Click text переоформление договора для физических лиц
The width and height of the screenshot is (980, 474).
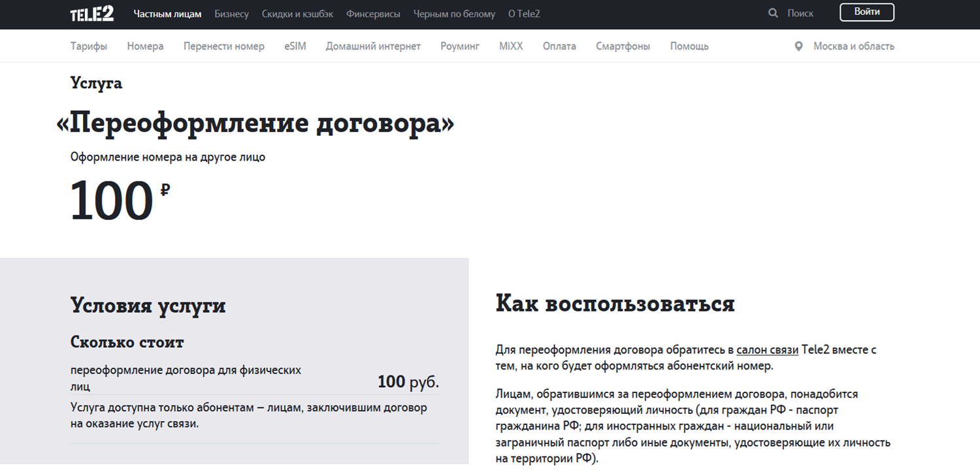(x=186, y=378)
